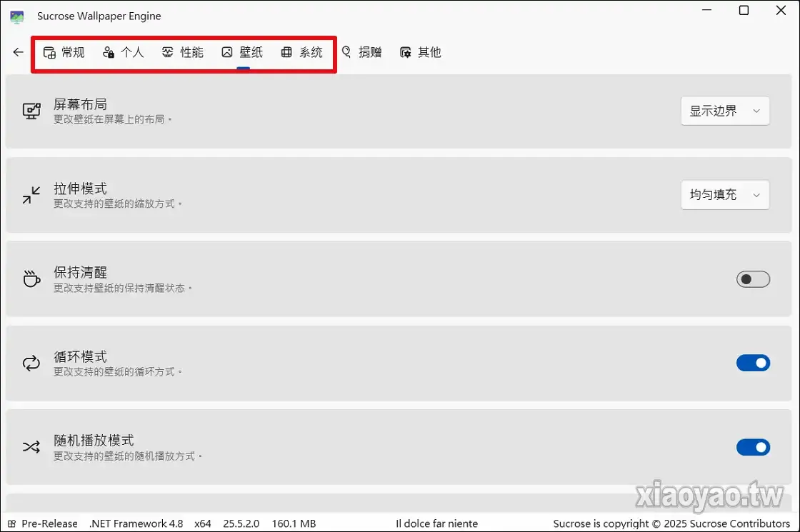Viewport: 800px width, 532px height.
Task: Click version number 25.5.2.0
Action: [x=241, y=524]
